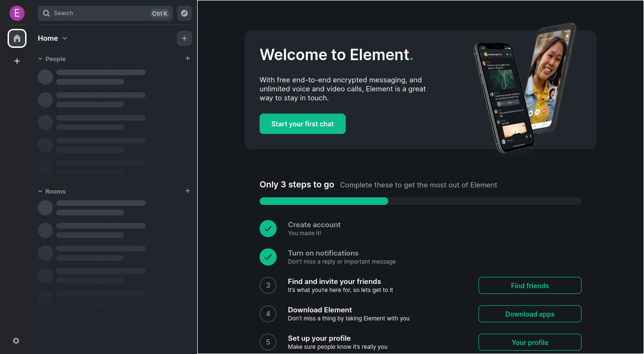
Task: Click the "Download Element" step title
Action: [320, 310]
